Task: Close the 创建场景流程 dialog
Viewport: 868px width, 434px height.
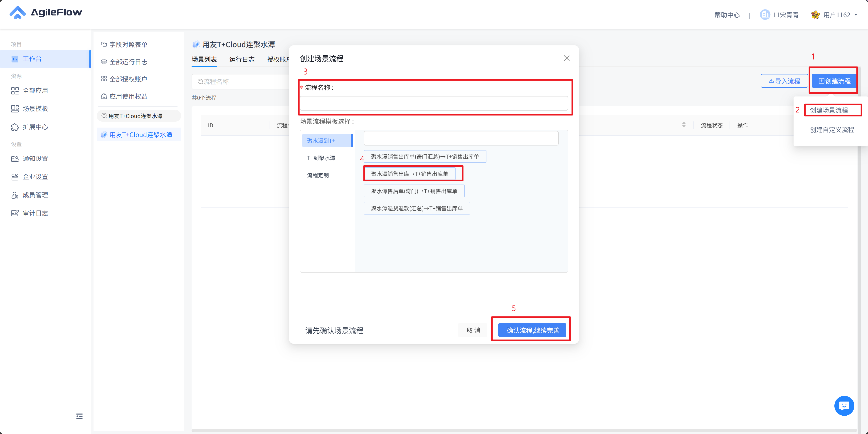Action: [x=566, y=58]
